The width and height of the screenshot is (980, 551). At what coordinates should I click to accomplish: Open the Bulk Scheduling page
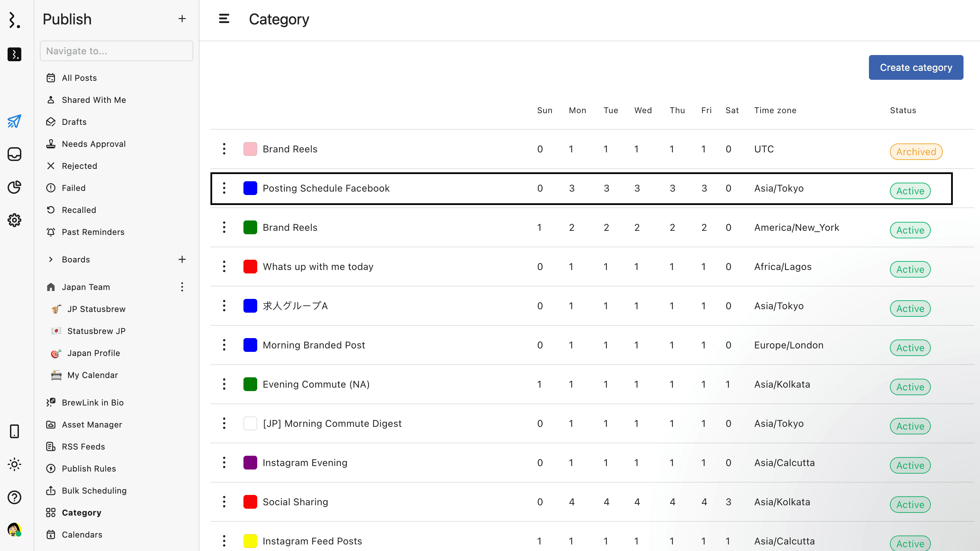coord(94,490)
